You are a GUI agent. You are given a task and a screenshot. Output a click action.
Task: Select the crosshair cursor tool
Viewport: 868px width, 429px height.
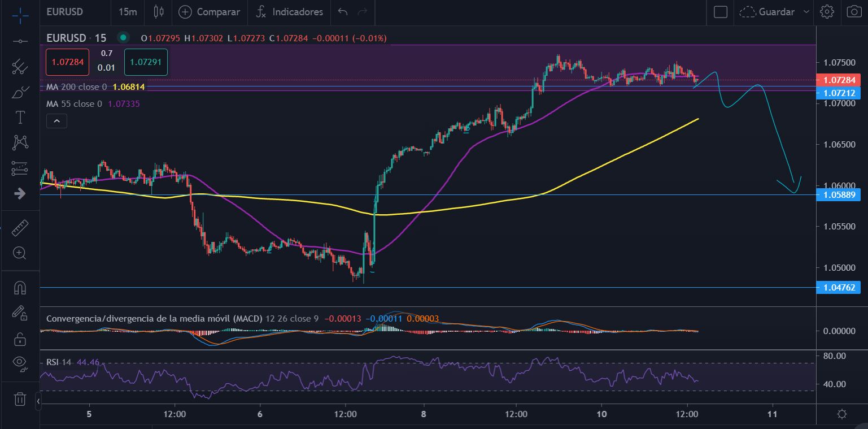pos(20,15)
